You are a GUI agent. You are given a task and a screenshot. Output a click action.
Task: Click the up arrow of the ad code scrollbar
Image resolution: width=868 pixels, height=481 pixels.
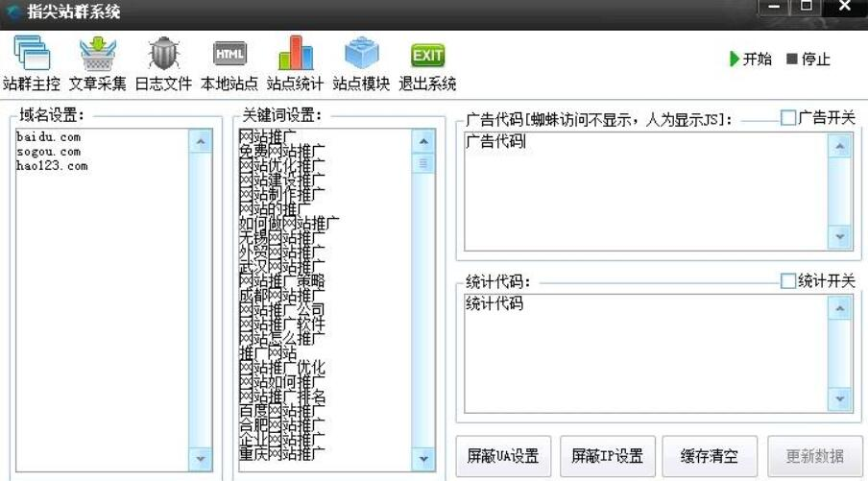click(x=840, y=146)
